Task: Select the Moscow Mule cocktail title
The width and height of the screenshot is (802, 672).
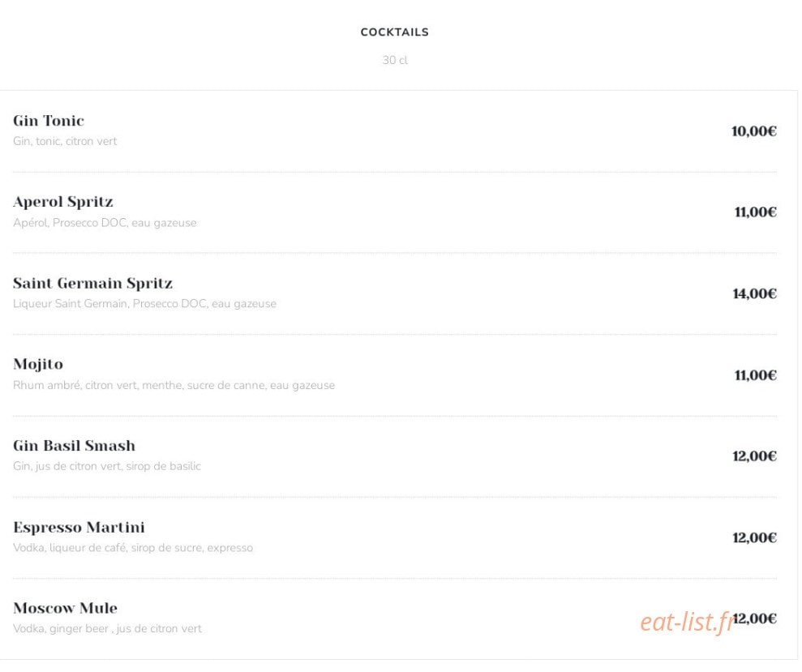Action: [66, 608]
